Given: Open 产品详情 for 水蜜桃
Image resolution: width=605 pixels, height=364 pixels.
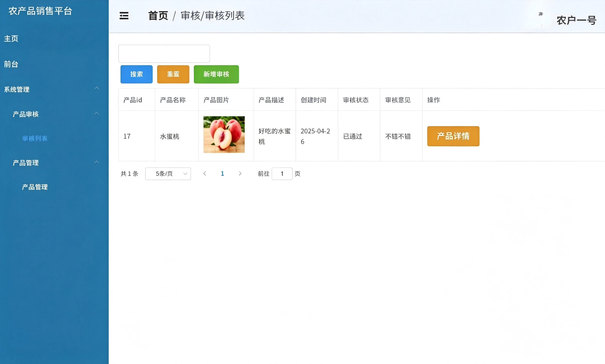Looking at the screenshot, I should [453, 136].
